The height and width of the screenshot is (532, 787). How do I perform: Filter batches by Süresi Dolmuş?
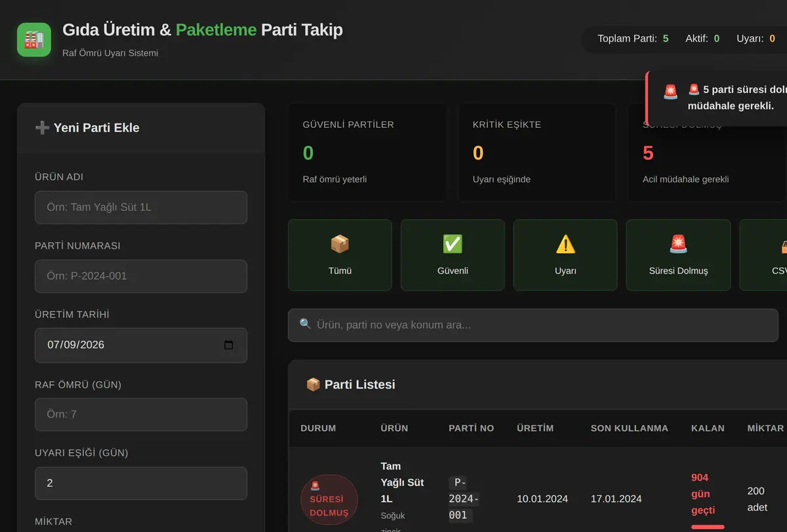pos(678,255)
